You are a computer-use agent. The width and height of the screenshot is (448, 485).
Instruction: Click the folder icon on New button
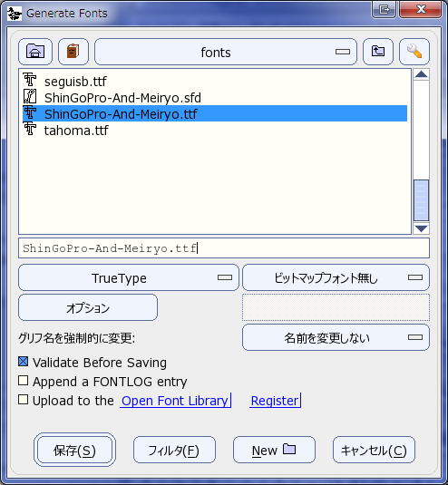tap(289, 449)
